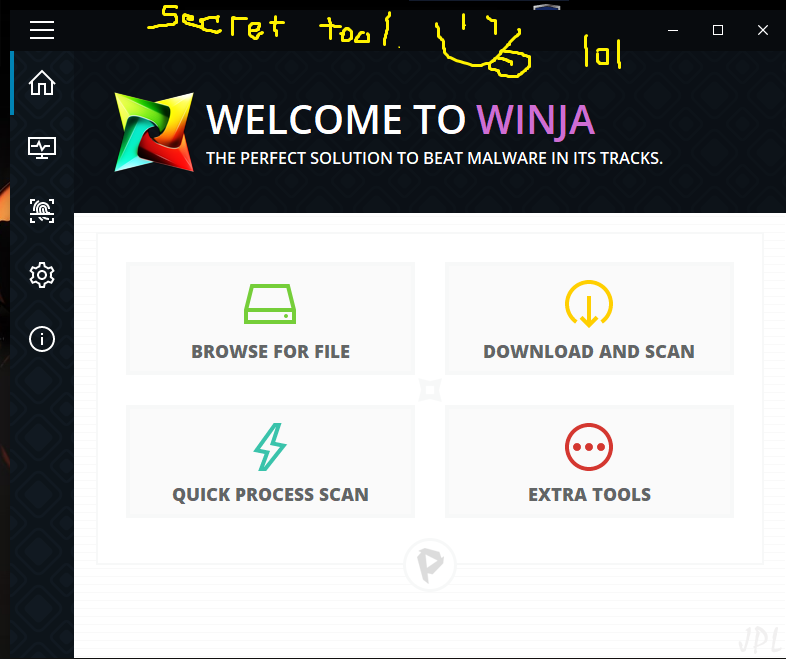Close the Winja window
Image resolution: width=786 pixels, height=659 pixels.
point(762,30)
